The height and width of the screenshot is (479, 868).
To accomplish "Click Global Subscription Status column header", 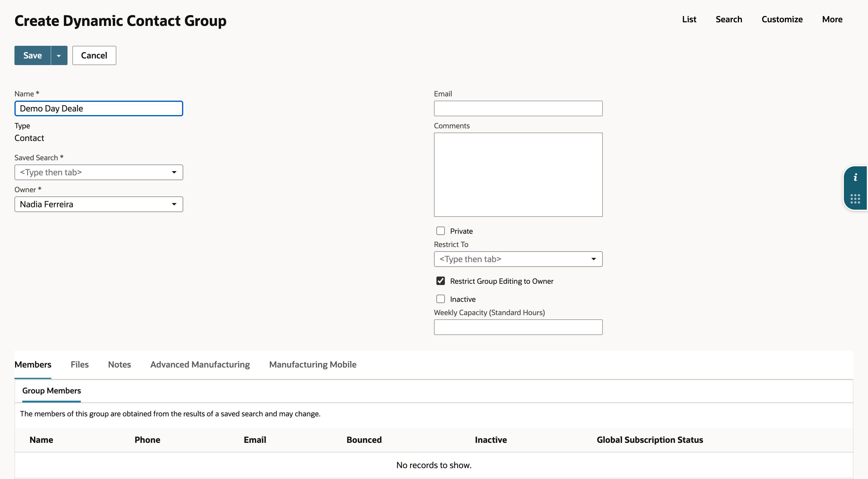I will (650, 440).
